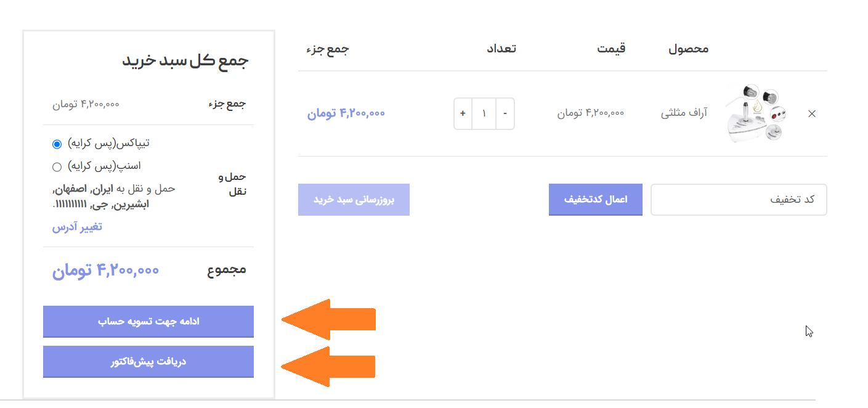Open تغییر آدرس change address link
Viewport: 868px width, 408px height.
tap(77, 227)
